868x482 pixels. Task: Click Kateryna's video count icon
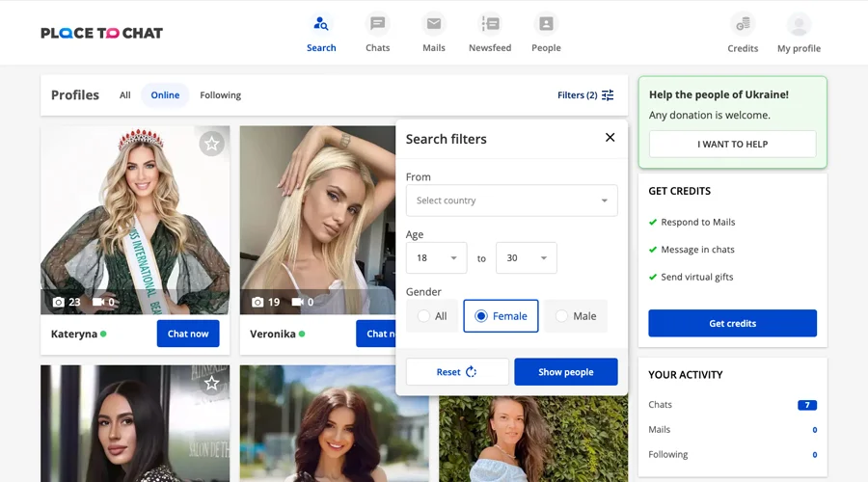click(x=98, y=302)
